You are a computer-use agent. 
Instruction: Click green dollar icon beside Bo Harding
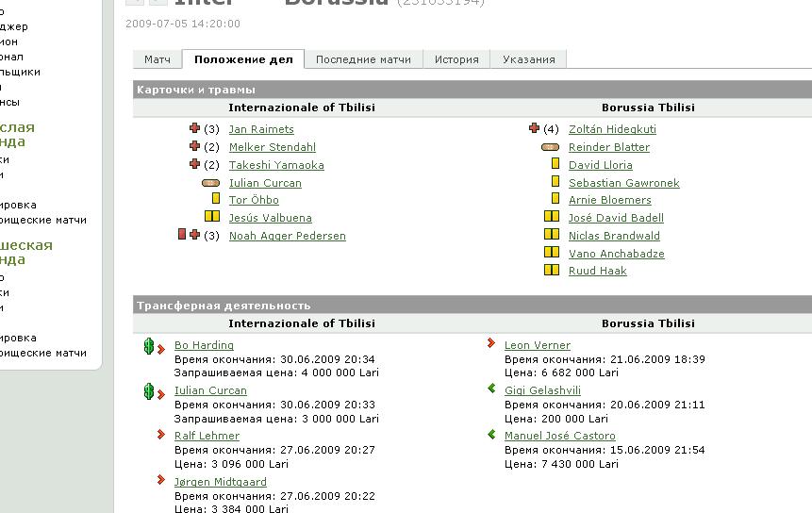149,346
